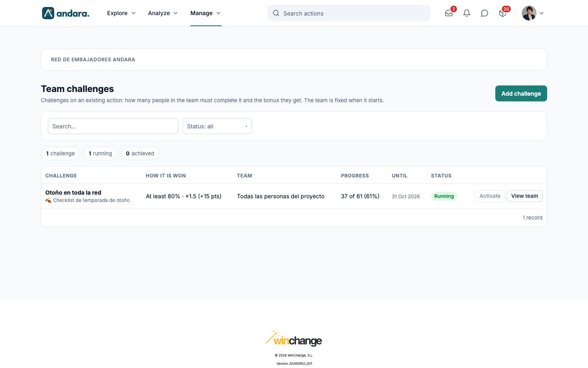Click the Running status badge
The width and height of the screenshot is (588, 368).
click(444, 196)
